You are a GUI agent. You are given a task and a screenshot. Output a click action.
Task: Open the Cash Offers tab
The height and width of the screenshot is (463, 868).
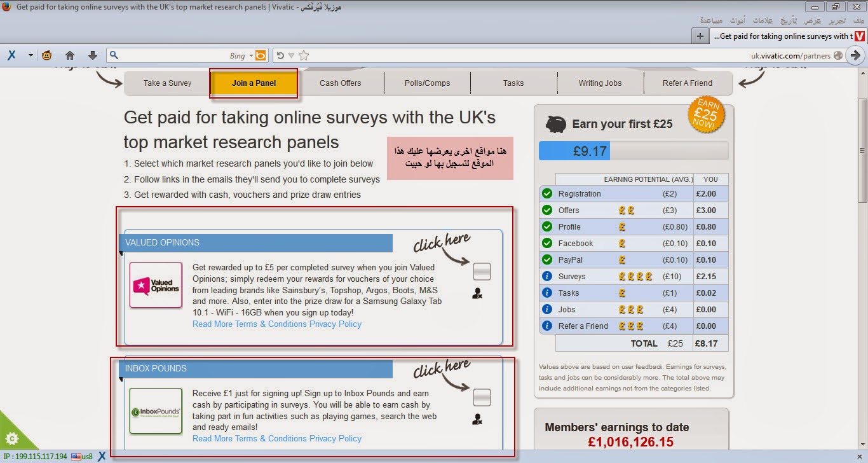pyautogui.click(x=340, y=83)
